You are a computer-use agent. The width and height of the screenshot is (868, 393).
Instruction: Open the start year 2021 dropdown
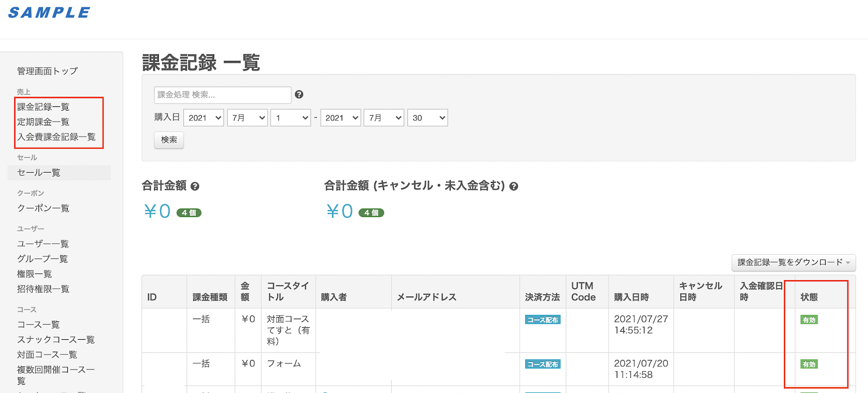click(x=204, y=118)
